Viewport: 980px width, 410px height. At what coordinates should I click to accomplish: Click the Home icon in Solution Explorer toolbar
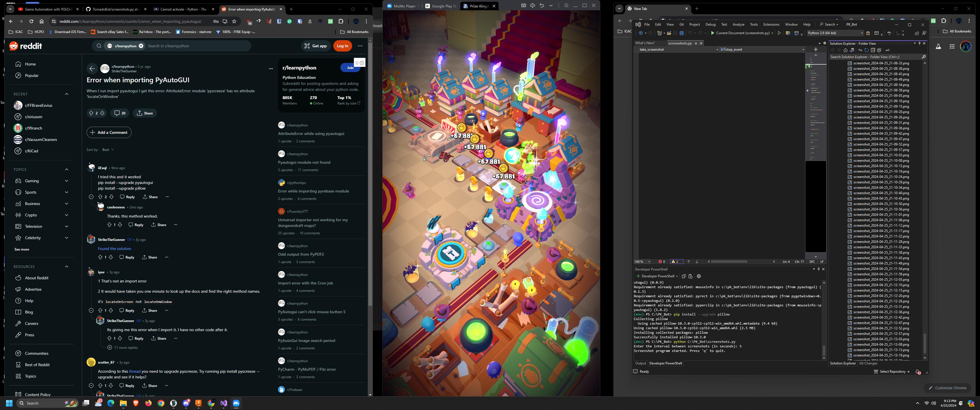pos(846,50)
